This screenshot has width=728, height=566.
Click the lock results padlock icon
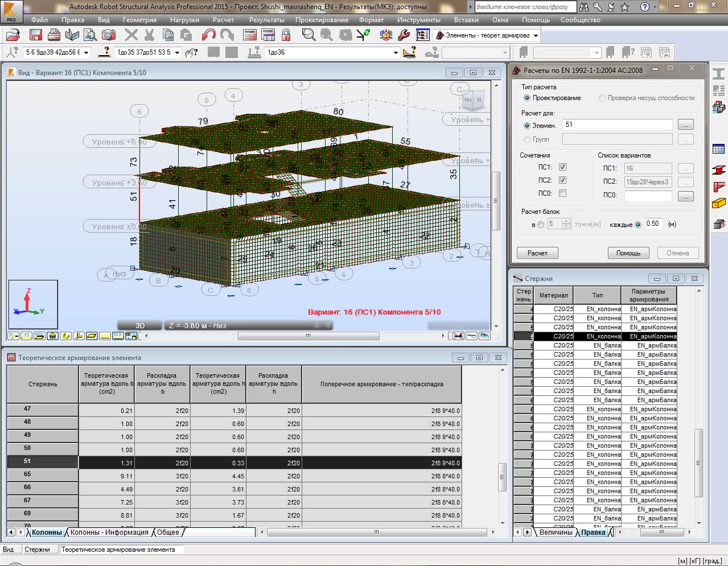pyautogui.click(x=286, y=34)
